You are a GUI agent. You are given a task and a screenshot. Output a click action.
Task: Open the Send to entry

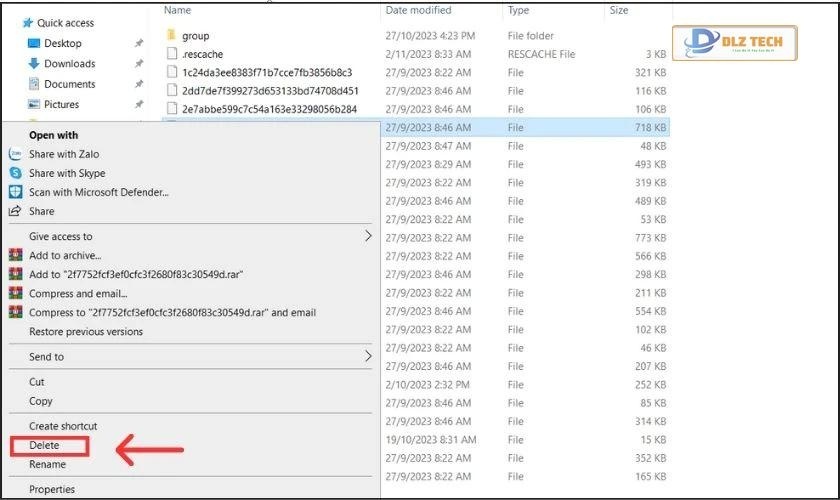coord(46,356)
